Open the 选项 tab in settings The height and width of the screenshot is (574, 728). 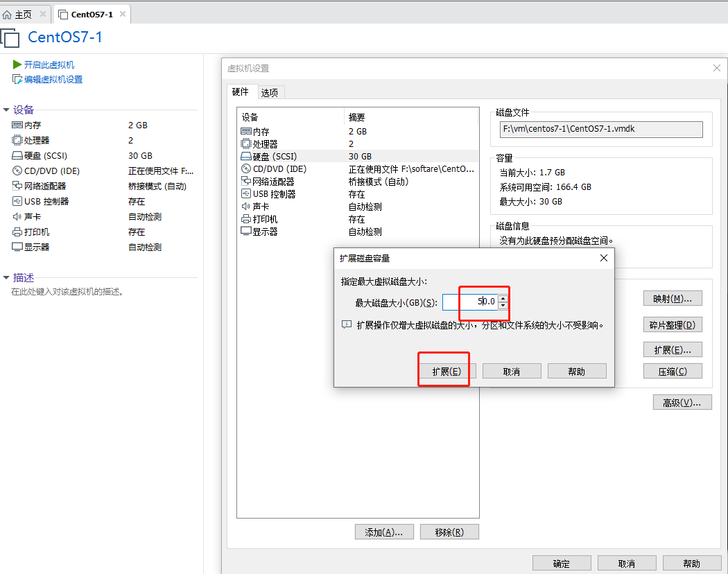[270, 93]
